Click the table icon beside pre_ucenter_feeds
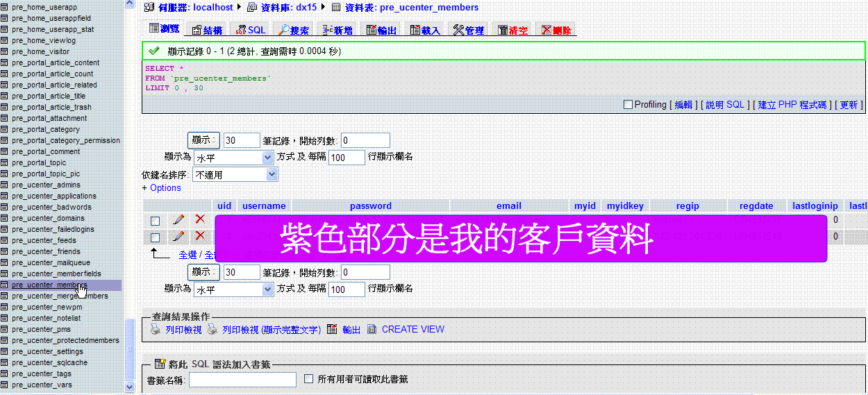The image size is (868, 395). [4, 240]
